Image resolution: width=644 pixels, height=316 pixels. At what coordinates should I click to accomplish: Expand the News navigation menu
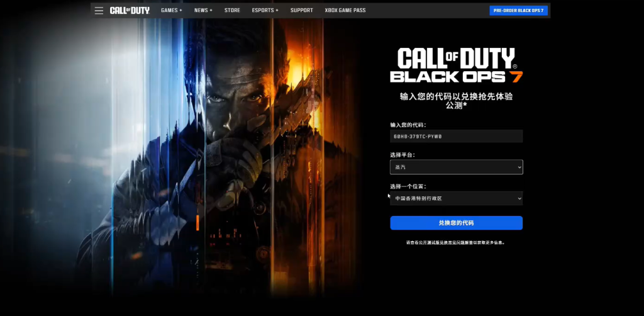coord(203,11)
